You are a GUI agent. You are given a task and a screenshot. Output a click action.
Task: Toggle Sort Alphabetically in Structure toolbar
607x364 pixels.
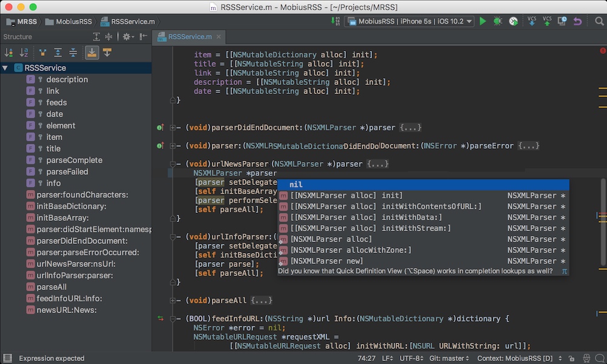pos(24,53)
